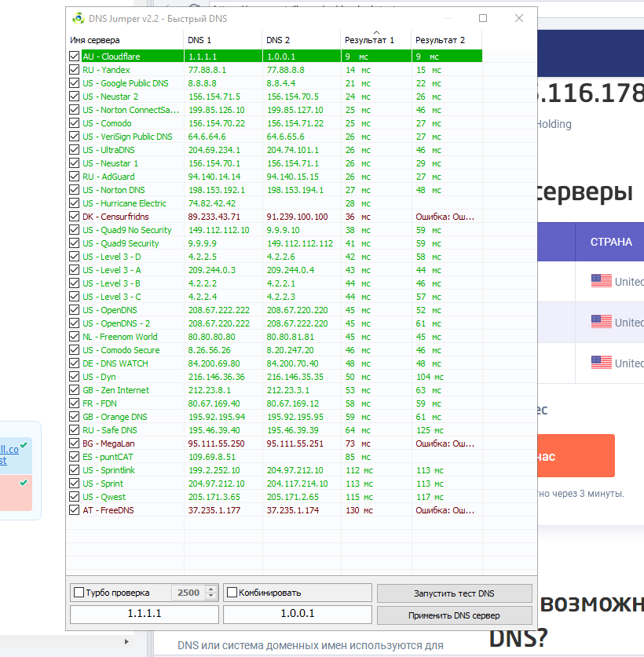Select the US - Neustar 2 row
This screenshot has width=644, height=657.
click(274, 97)
